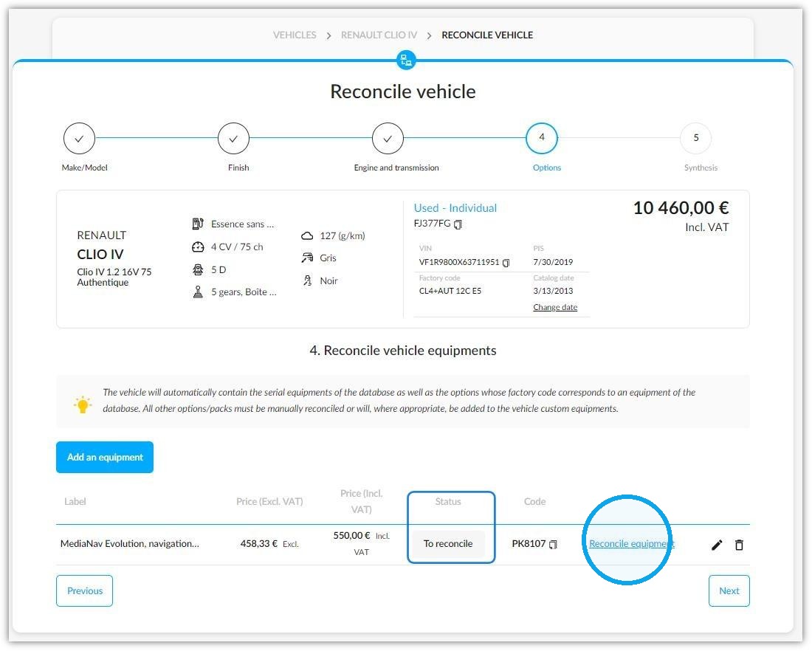Open VEHICLES breadcrumb
This screenshot has width=812, height=651.
coord(295,35)
